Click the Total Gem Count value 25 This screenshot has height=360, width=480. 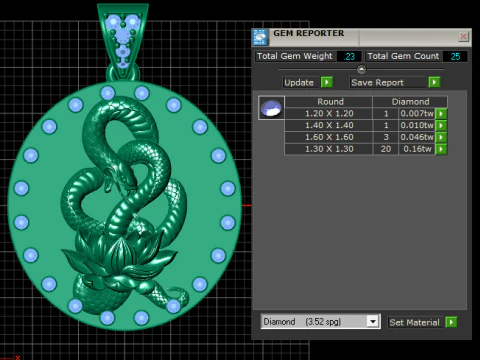(455, 56)
